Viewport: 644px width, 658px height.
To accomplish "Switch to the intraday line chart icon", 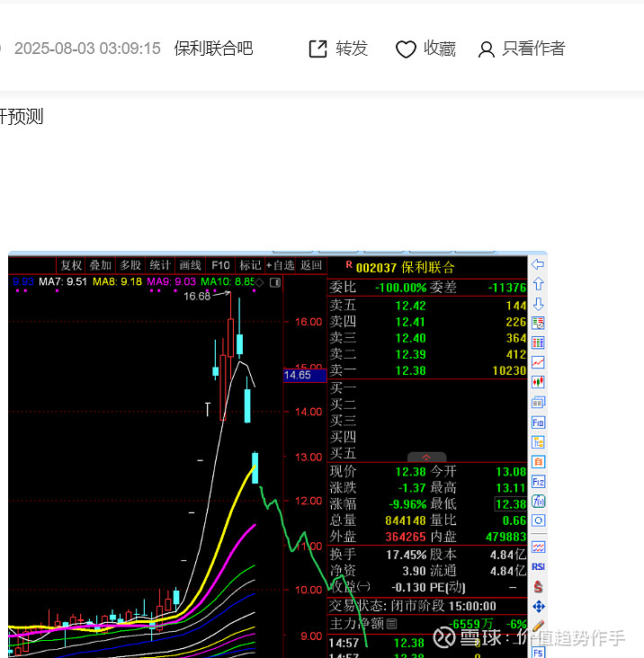I will 538,362.
